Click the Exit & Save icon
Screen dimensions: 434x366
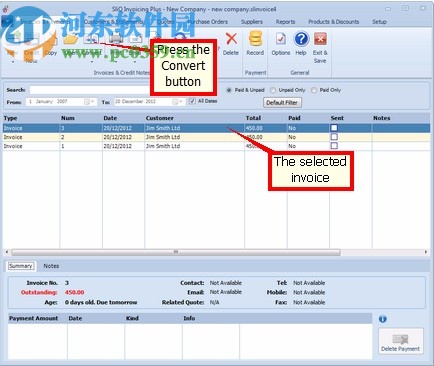(x=320, y=39)
